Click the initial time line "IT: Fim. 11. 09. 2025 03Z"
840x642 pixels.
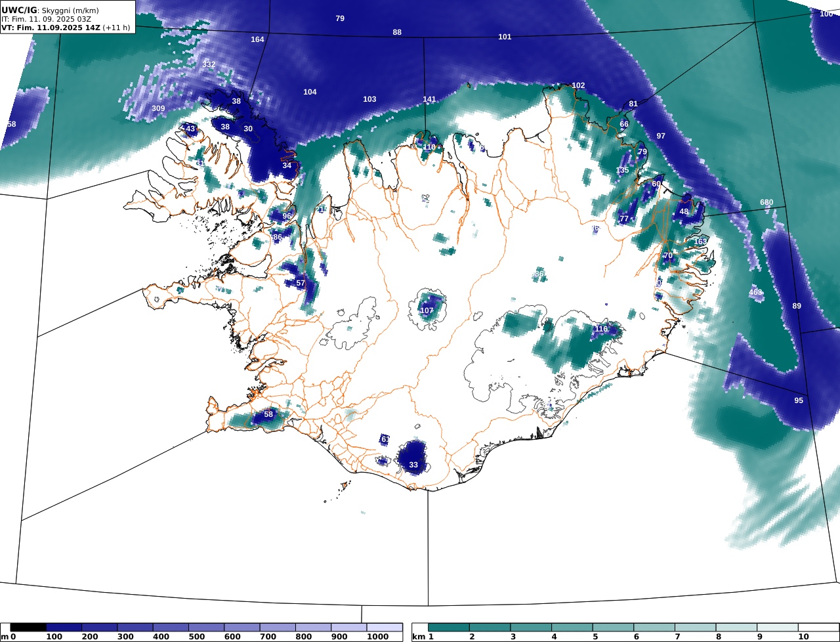(47, 19)
